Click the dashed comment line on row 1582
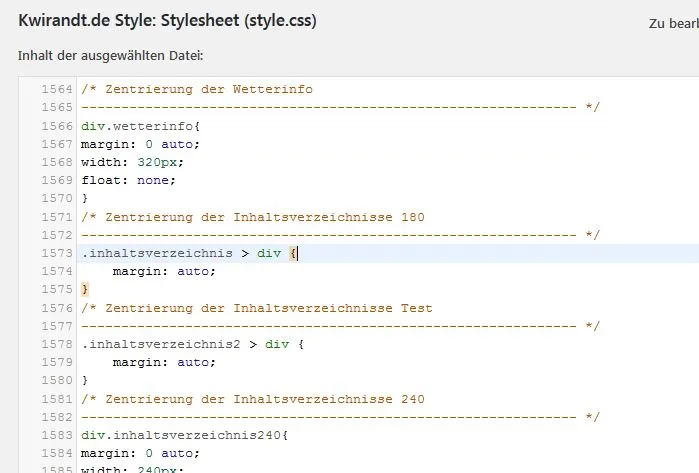This screenshot has width=699, height=473. [x=340, y=417]
